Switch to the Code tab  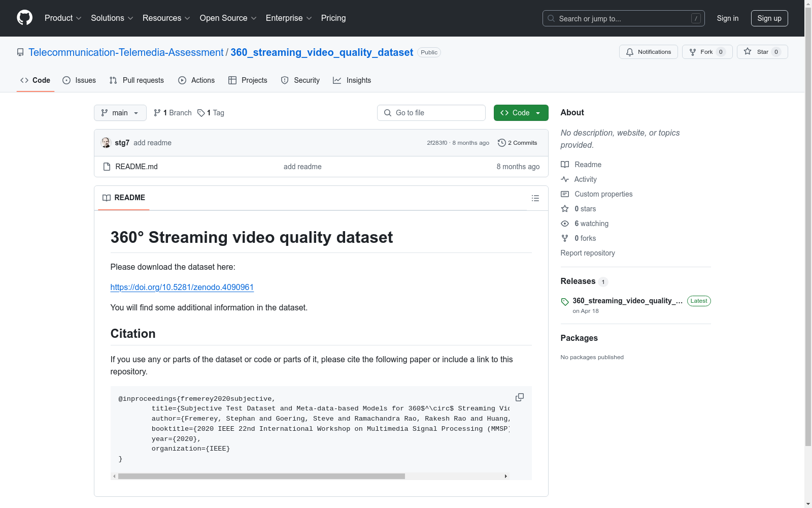point(36,80)
